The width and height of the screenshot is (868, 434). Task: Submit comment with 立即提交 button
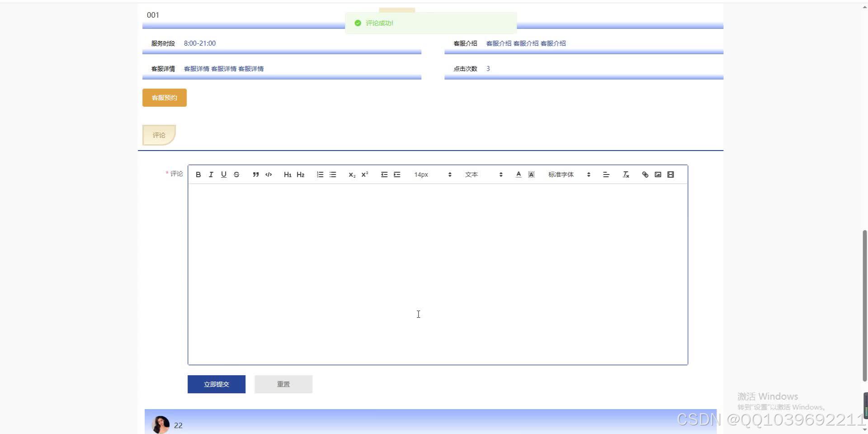217,384
